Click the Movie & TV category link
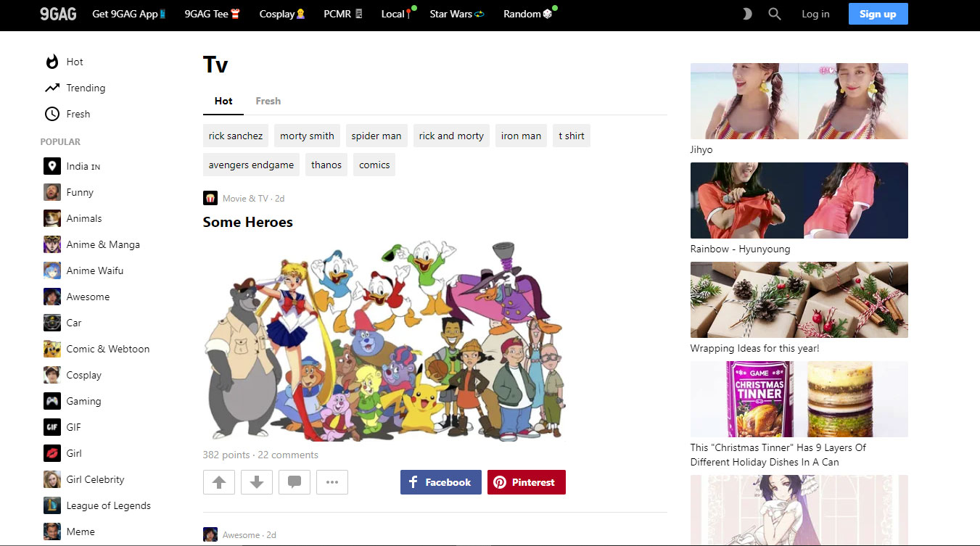The height and width of the screenshot is (546, 980). pos(245,198)
